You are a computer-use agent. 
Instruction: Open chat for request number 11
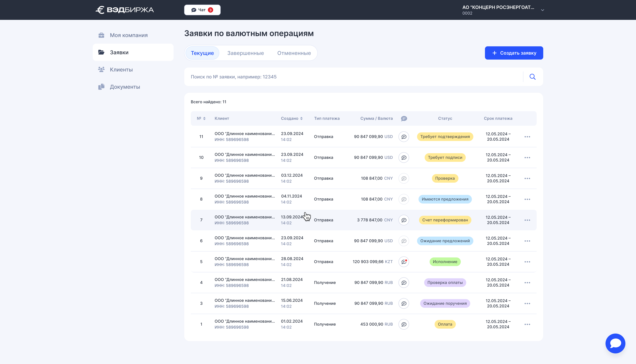(x=404, y=137)
